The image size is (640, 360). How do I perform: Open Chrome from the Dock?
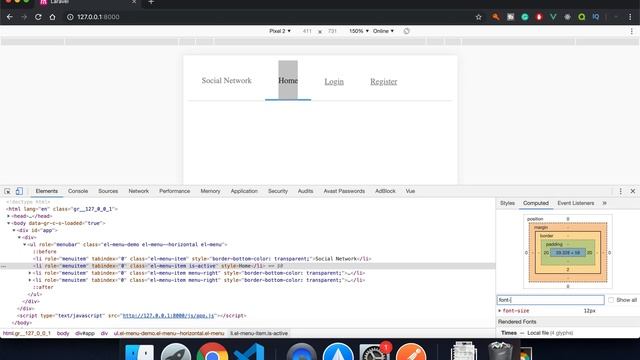coord(212,351)
